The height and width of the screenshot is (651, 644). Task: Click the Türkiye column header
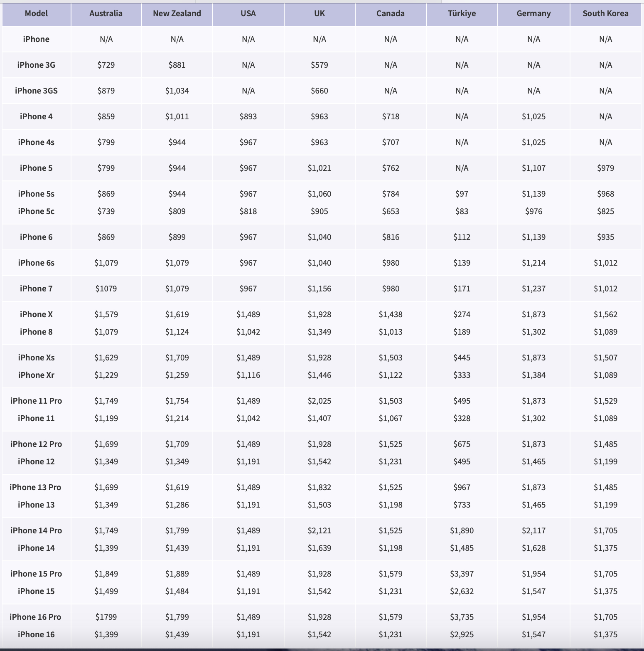click(x=462, y=13)
